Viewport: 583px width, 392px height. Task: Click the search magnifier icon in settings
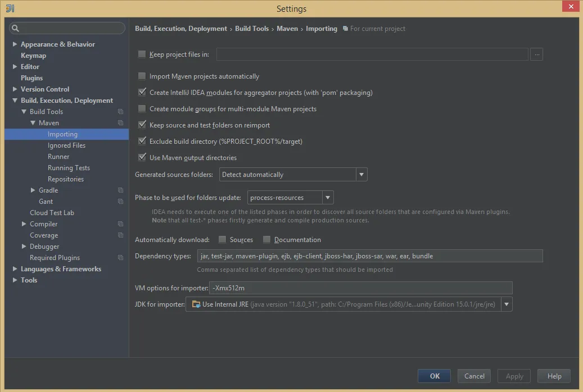pos(15,28)
